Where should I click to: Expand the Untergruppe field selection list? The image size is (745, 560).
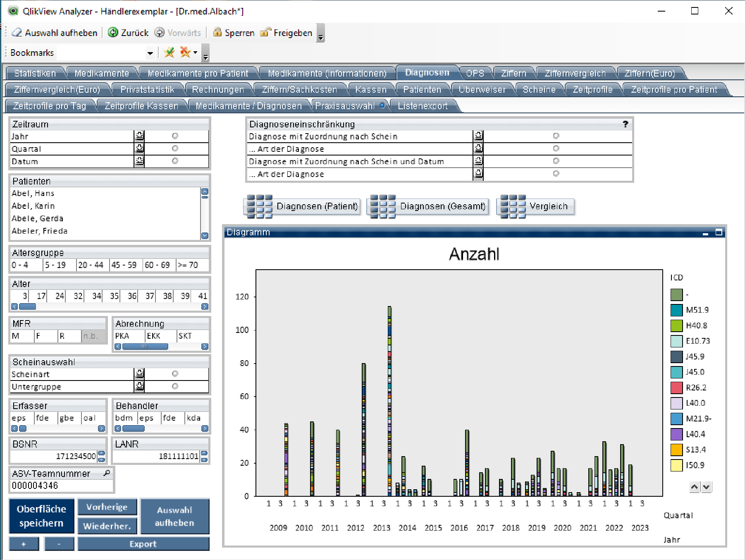(x=139, y=386)
